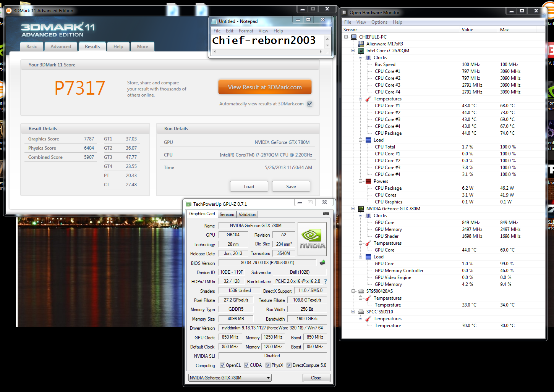Collapse the CPU Temperatures node

(x=361, y=99)
